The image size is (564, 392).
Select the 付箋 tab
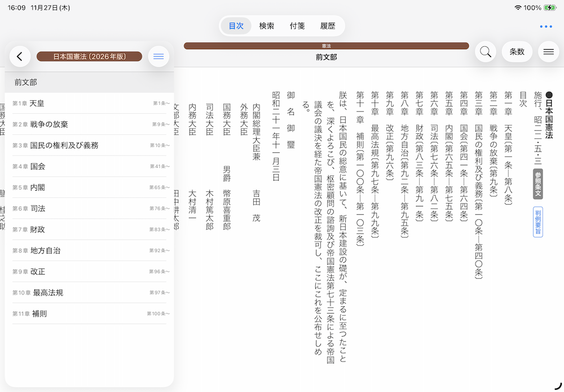click(297, 26)
